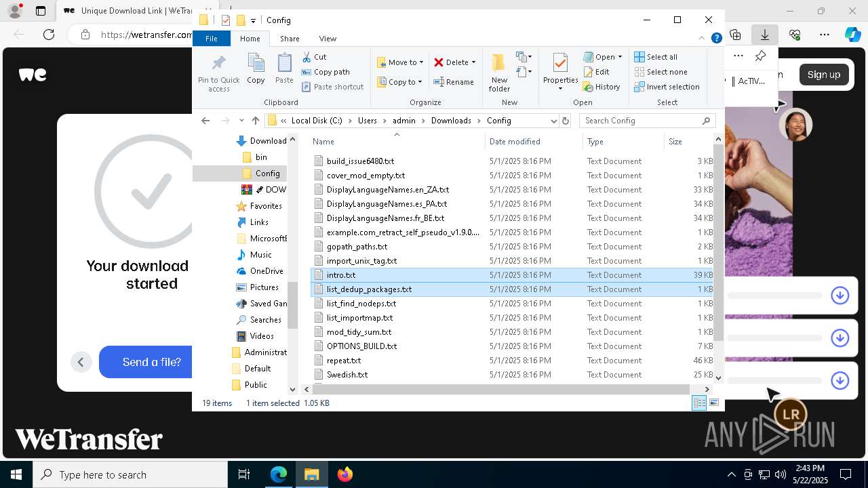This screenshot has height=488, width=868.
Task: Sort by Date modified column header
Action: click(534, 142)
